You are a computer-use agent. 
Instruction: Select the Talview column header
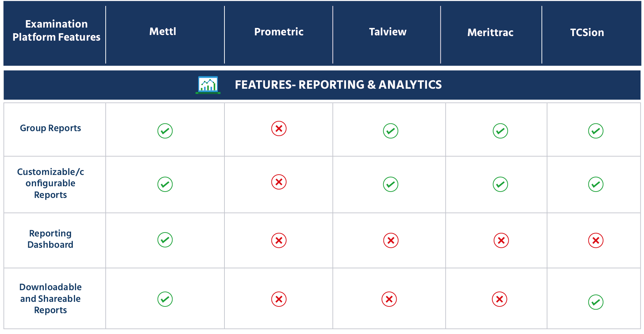click(x=388, y=32)
